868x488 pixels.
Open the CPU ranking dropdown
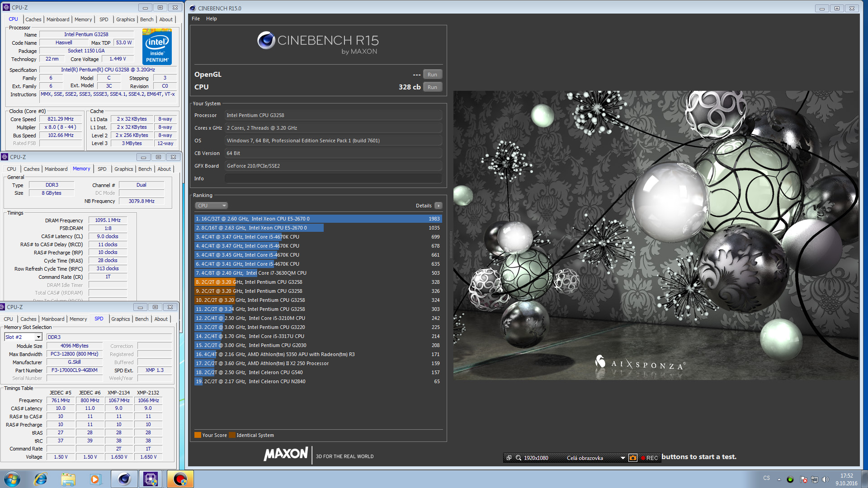click(211, 206)
